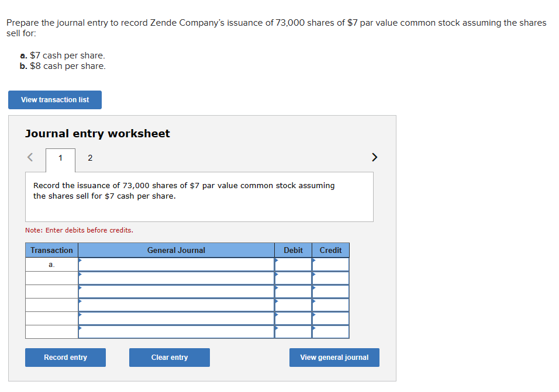Click the View transaction list button
This screenshot has height=392, width=559.
coord(54,99)
